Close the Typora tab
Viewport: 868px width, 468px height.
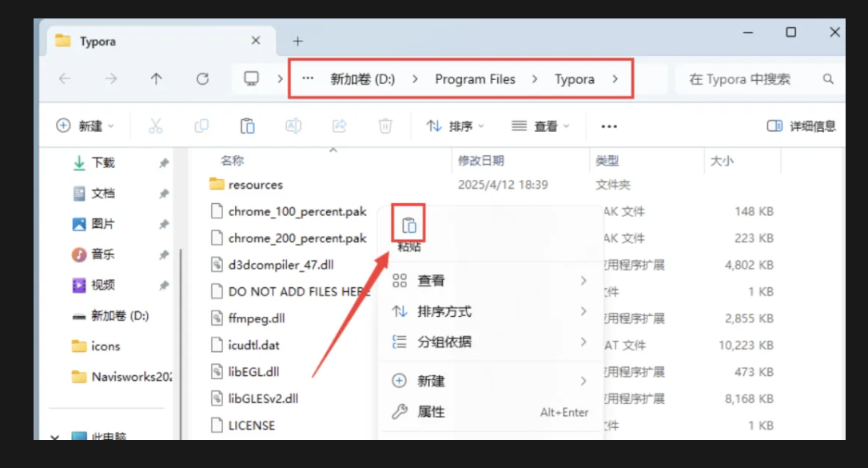[256, 41]
